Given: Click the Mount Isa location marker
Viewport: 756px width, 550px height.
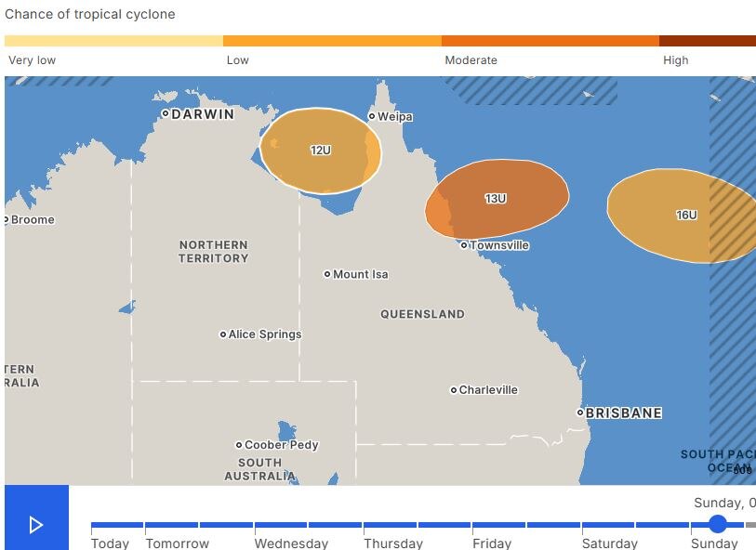Looking at the screenshot, I should click(327, 274).
